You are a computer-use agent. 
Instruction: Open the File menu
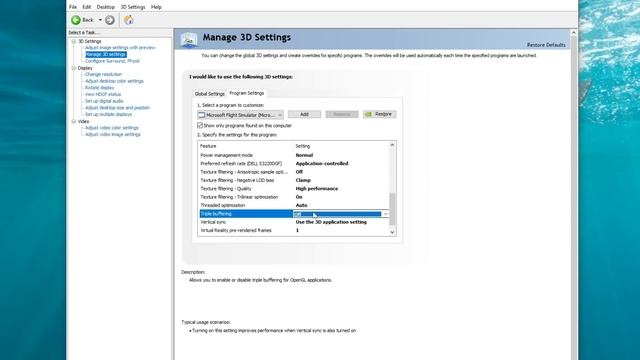[x=73, y=7]
